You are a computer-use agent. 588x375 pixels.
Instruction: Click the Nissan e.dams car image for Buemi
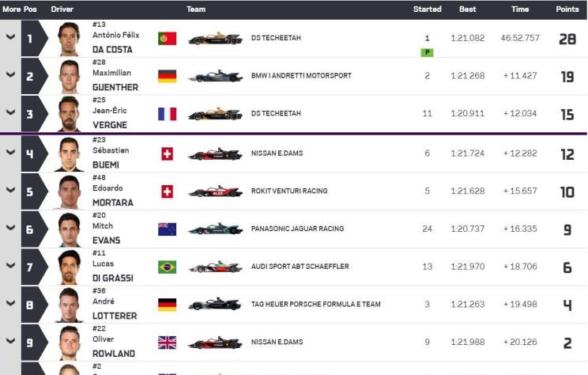pos(215,154)
